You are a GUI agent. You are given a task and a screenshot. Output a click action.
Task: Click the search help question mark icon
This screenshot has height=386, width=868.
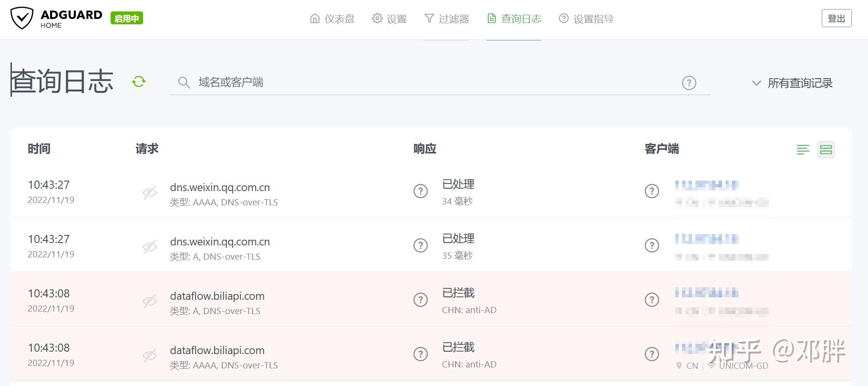click(x=689, y=83)
